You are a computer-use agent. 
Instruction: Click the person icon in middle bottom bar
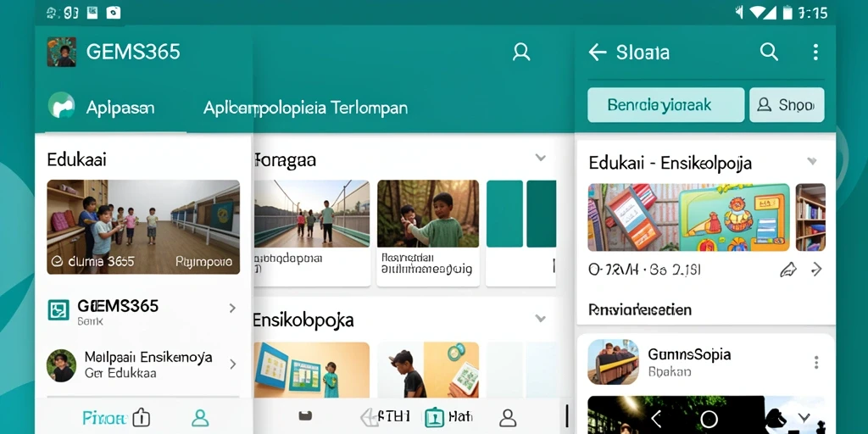click(508, 417)
